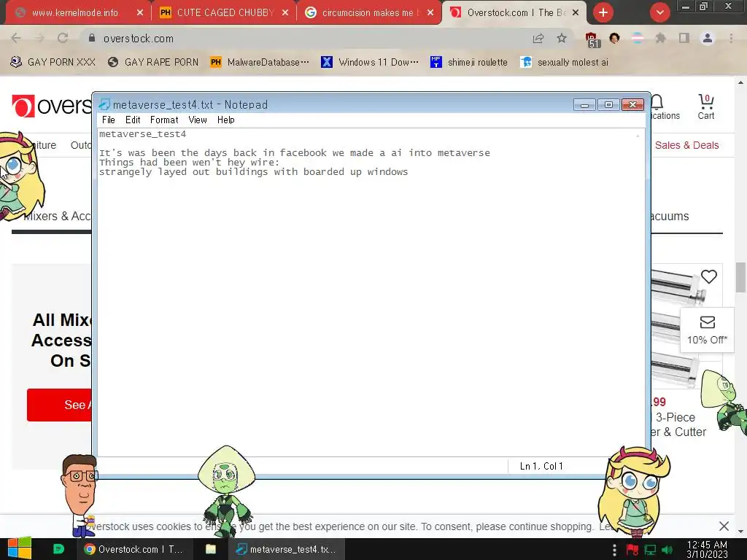
Task: Open the Chrome three-dot menu
Action: pos(731,38)
